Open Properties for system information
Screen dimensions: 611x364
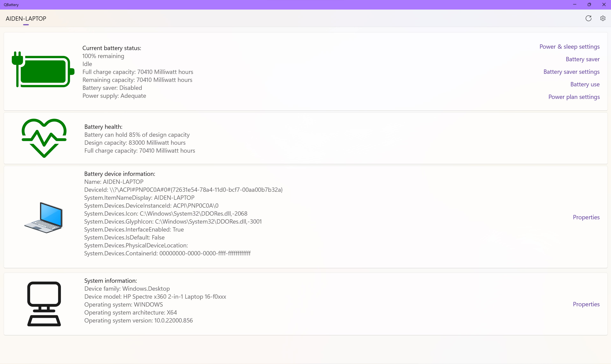click(x=586, y=304)
